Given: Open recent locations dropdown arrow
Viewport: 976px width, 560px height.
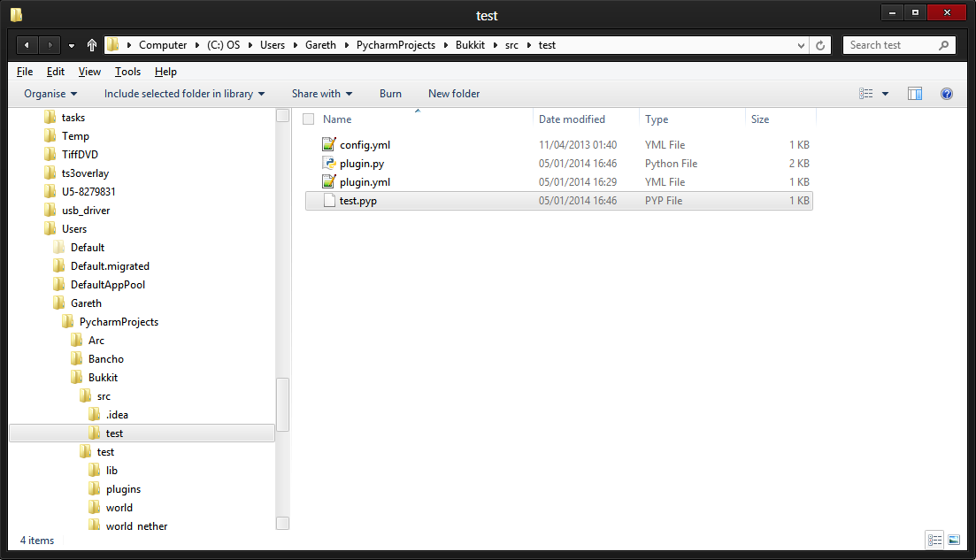Looking at the screenshot, I should (x=72, y=45).
